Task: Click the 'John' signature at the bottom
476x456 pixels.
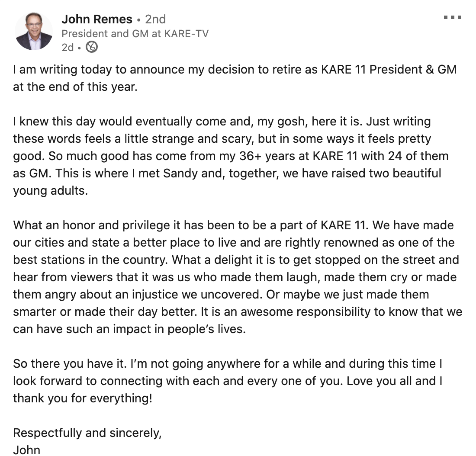Action: coord(27,450)
